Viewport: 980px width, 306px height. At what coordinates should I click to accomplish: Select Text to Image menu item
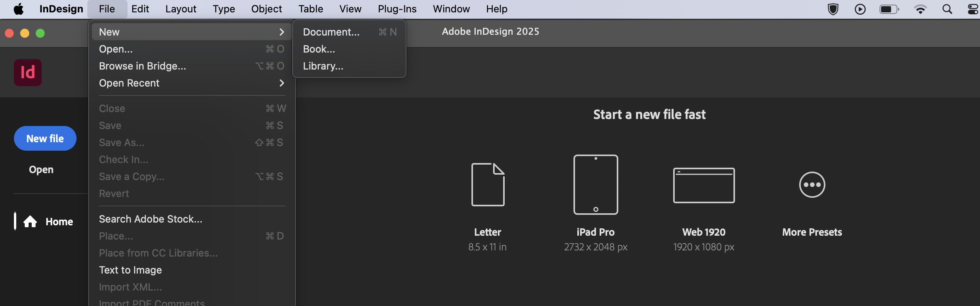coord(192,270)
